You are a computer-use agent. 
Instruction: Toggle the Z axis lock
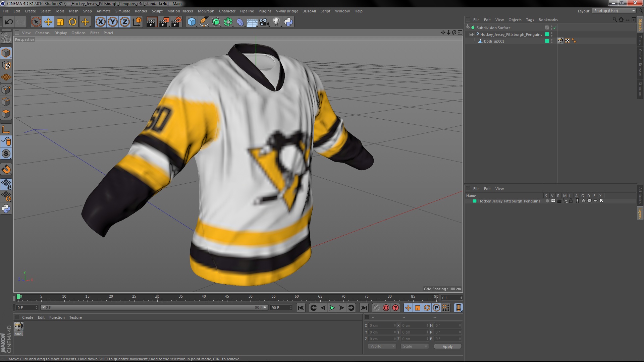pyautogui.click(x=125, y=22)
